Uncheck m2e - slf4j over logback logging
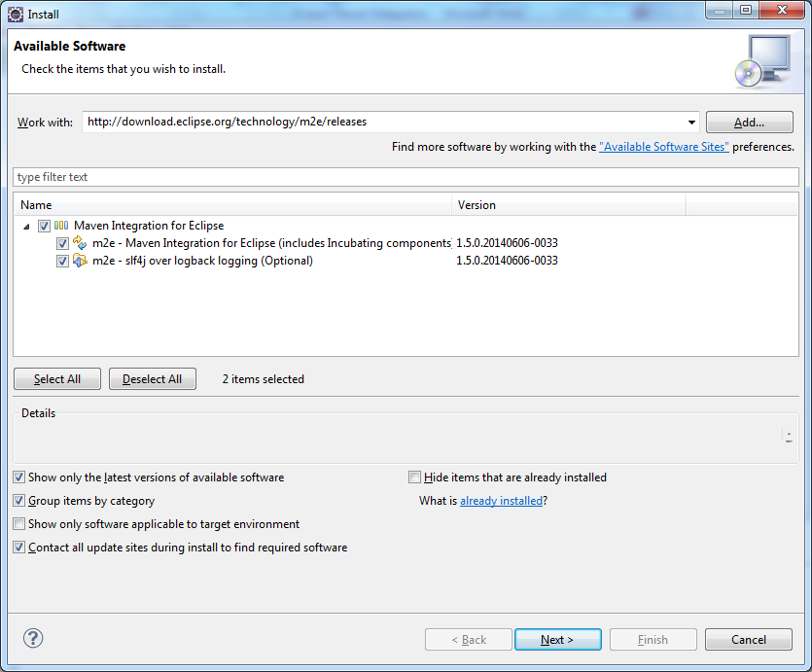 62,260
